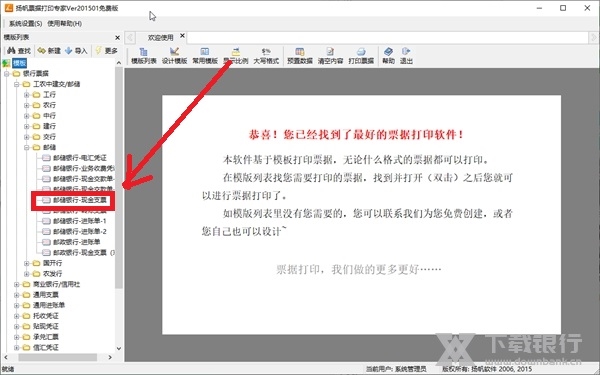Expand the 贴现凭证 folder
The height and width of the screenshot is (375, 600).
(16, 326)
